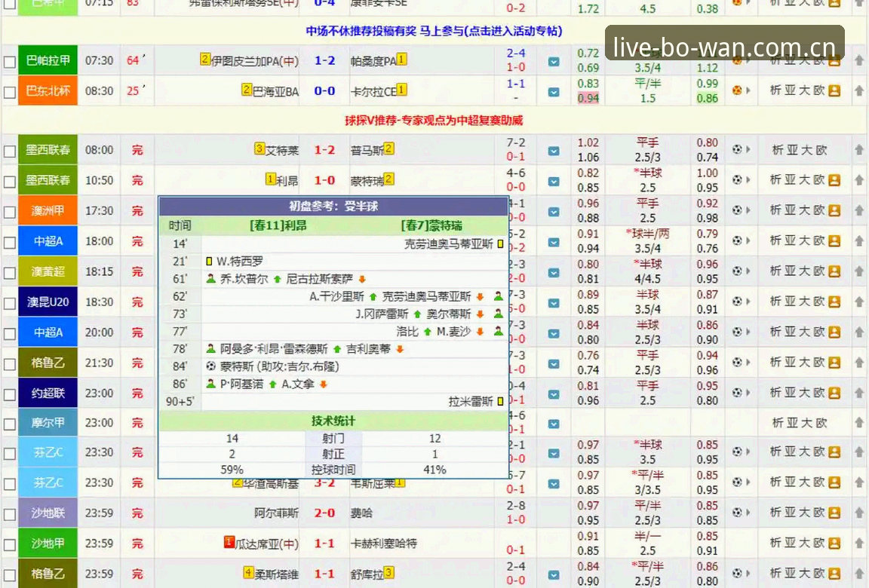Screen dimensions: 869x588
Task: Open the 球探V推荐 expert opinion banner link
Action: pos(434,120)
